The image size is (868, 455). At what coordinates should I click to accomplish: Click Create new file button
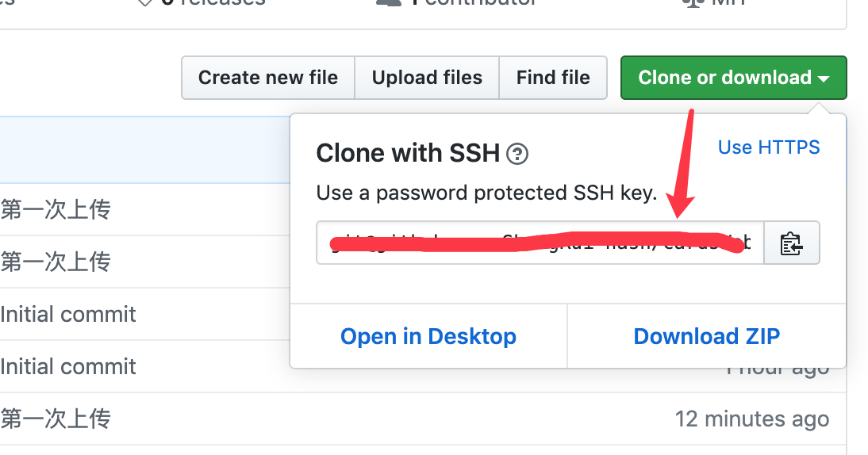[x=268, y=78]
